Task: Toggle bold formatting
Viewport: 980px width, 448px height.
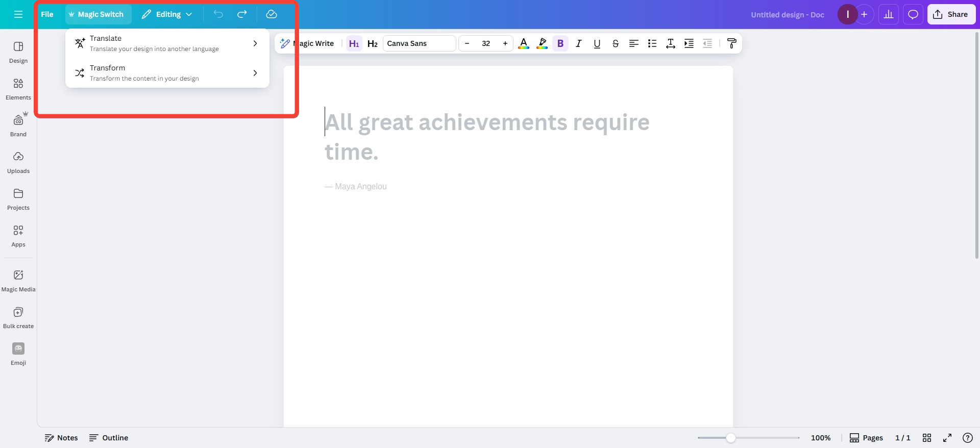Action: pos(560,43)
